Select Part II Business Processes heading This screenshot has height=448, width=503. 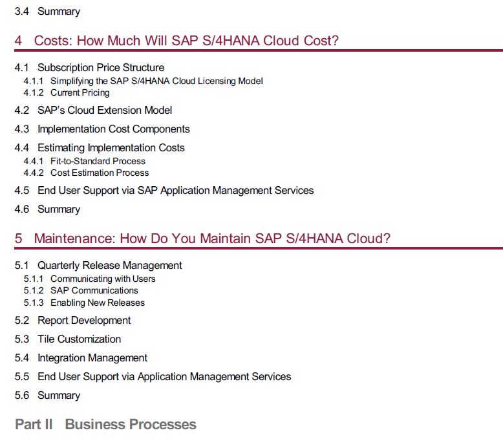coord(105,424)
